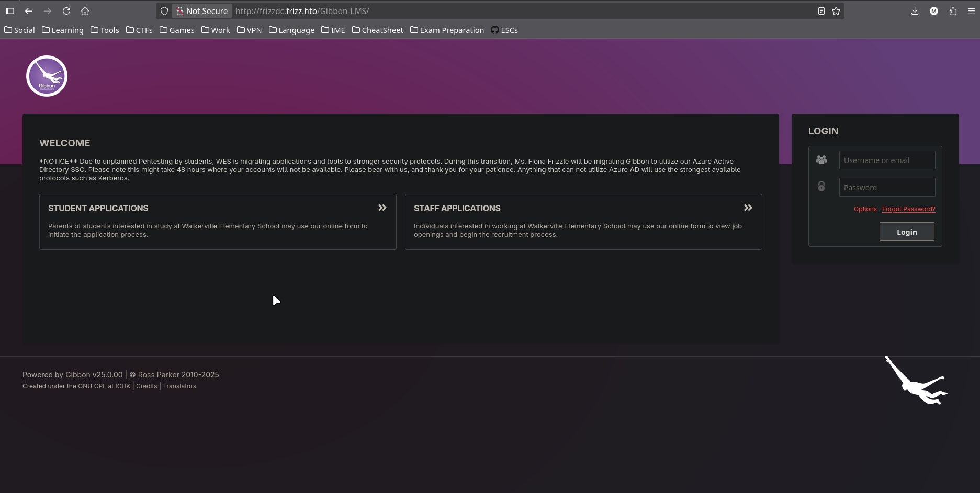Open the CTFs bookmark folder

(x=139, y=30)
